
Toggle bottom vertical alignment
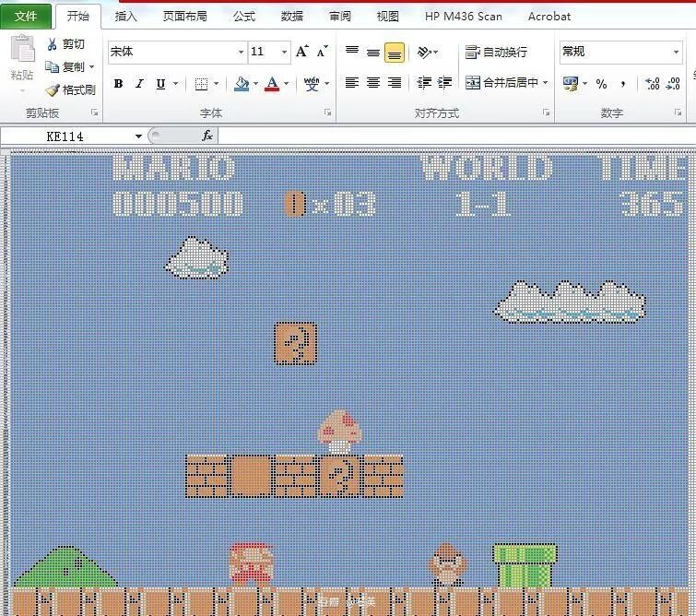395,53
